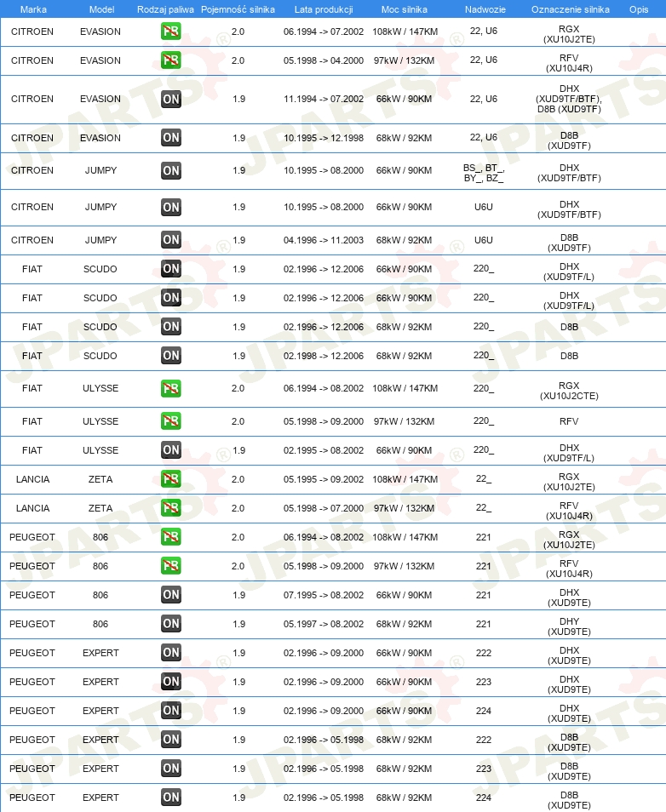
Task: Click body code 22_ in Zeta RGX row
Action: point(484,479)
